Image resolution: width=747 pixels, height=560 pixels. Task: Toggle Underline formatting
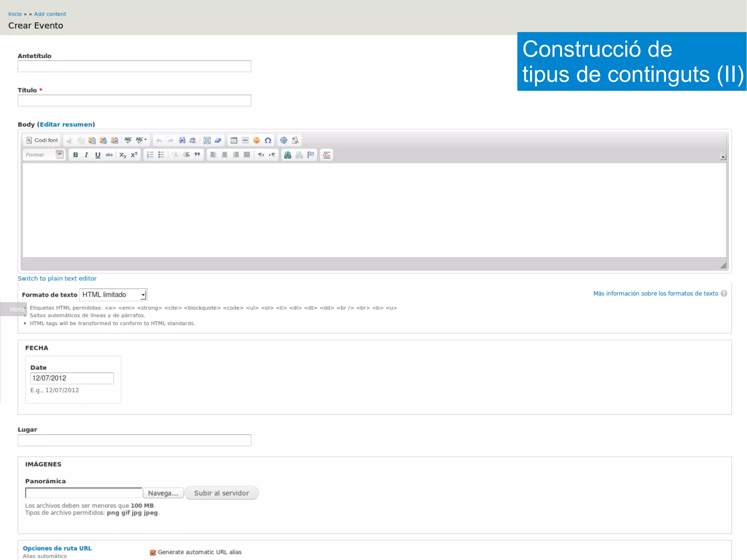(98, 155)
